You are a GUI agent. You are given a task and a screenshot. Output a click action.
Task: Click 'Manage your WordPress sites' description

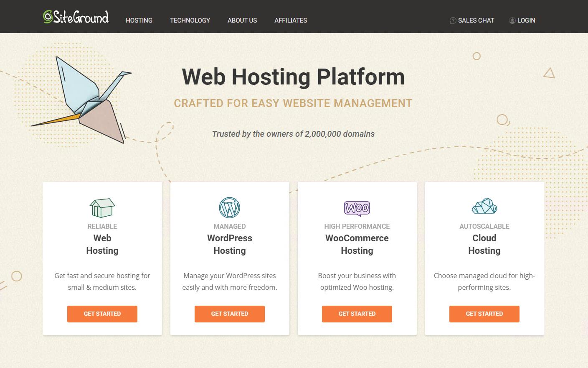click(230, 281)
